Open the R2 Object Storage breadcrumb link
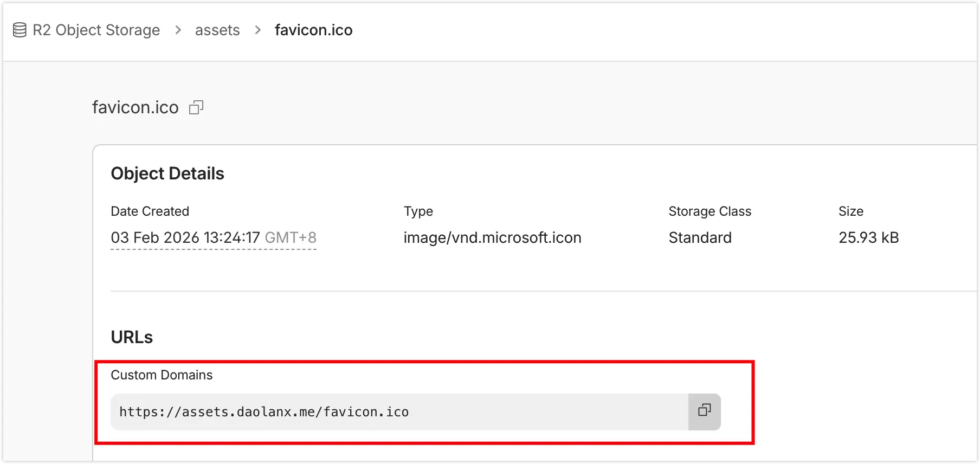This screenshot has height=464, width=980. coord(96,30)
